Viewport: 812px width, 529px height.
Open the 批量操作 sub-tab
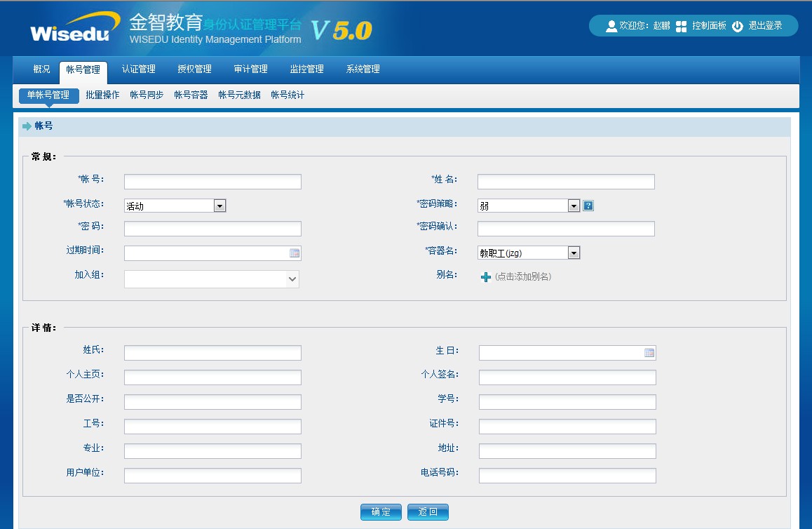[102, 95]
